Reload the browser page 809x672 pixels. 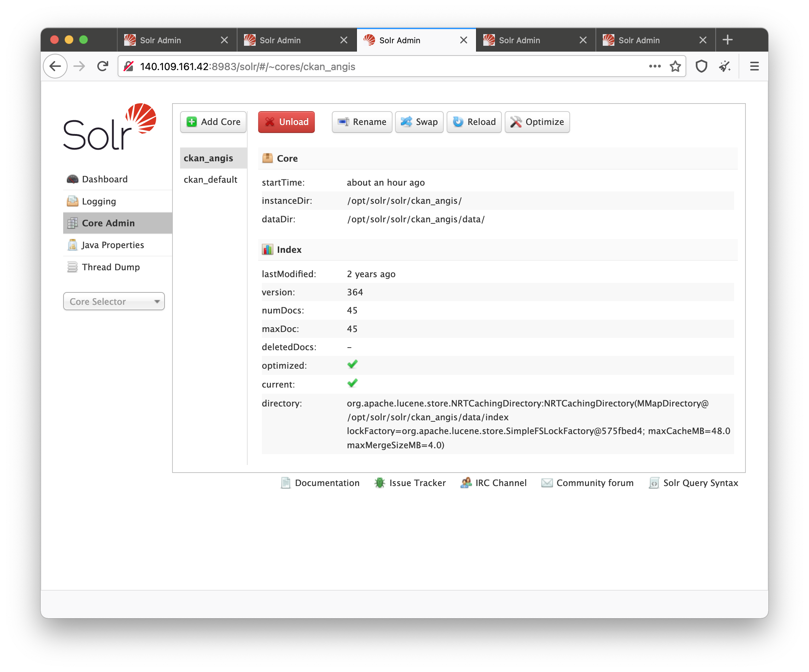click(102, 66)
